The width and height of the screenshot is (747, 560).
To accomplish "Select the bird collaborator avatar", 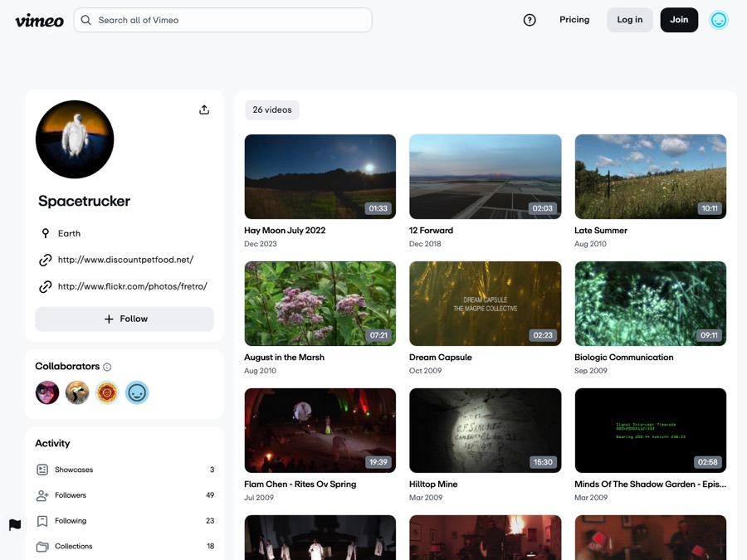I will point(77,393).
